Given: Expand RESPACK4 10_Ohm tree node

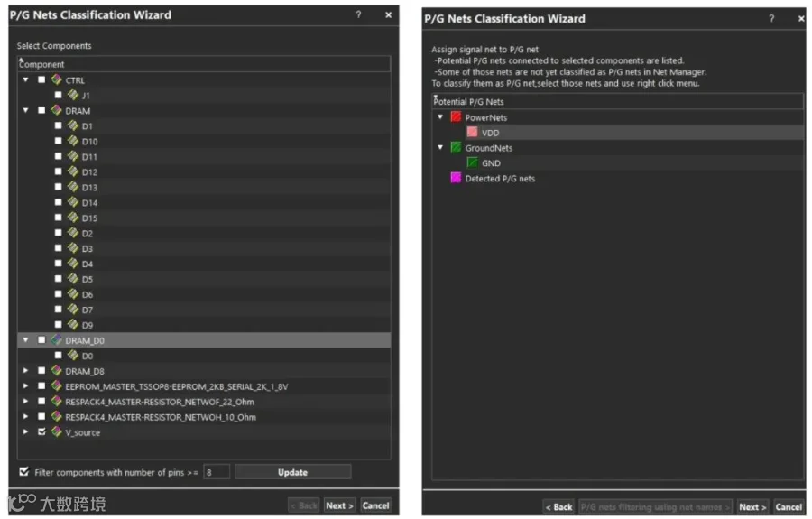Looking at the screenshot, I should click(25, 416).
